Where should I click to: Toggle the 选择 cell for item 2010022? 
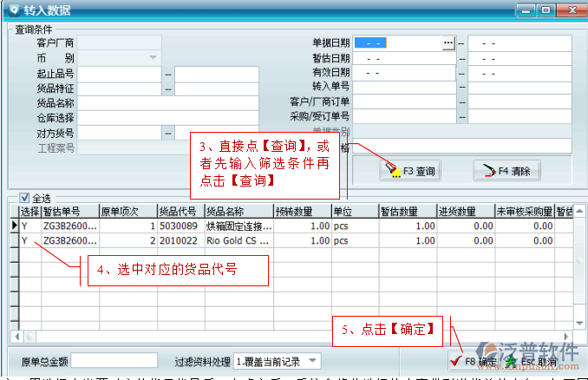click(x=26, y=240)
